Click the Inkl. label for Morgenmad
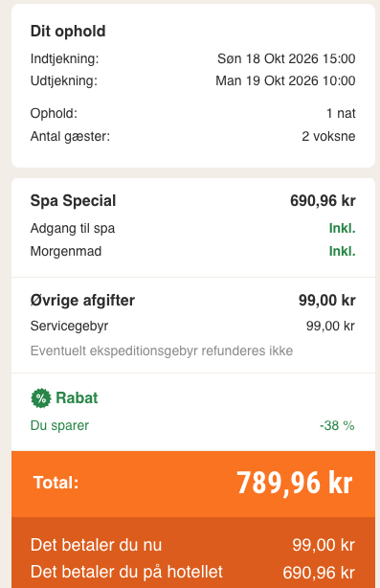The image size is (380, 588). [342, 251]
